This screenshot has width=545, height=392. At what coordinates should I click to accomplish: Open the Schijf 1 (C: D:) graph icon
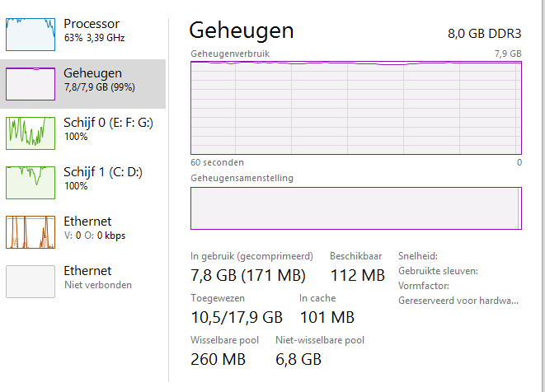click(30, 182)
